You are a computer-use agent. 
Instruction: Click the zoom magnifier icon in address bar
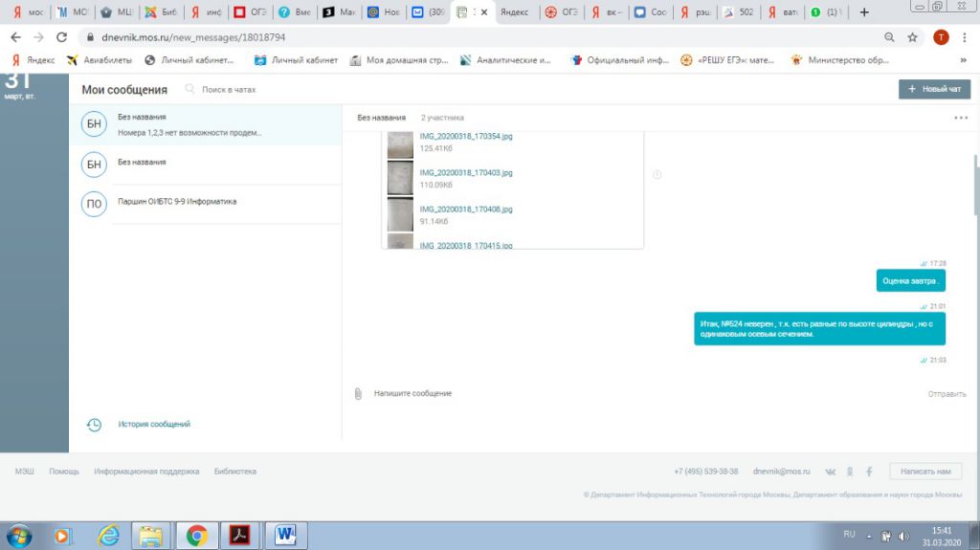coord(889,37)
